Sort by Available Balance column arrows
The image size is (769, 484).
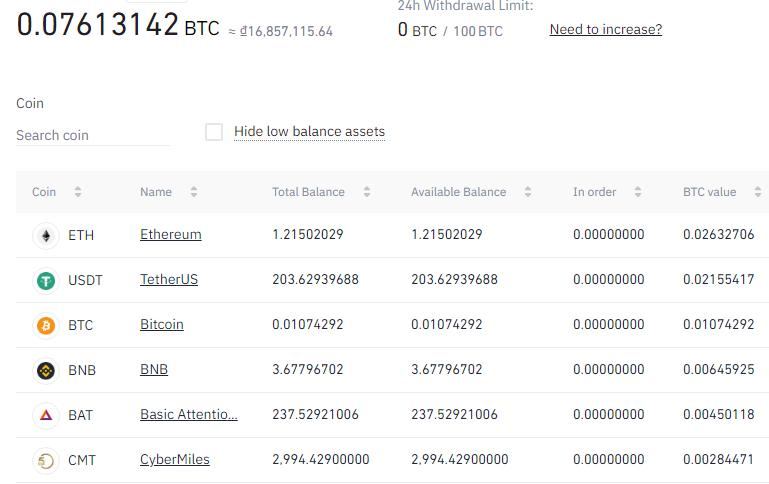pos(528,192)
